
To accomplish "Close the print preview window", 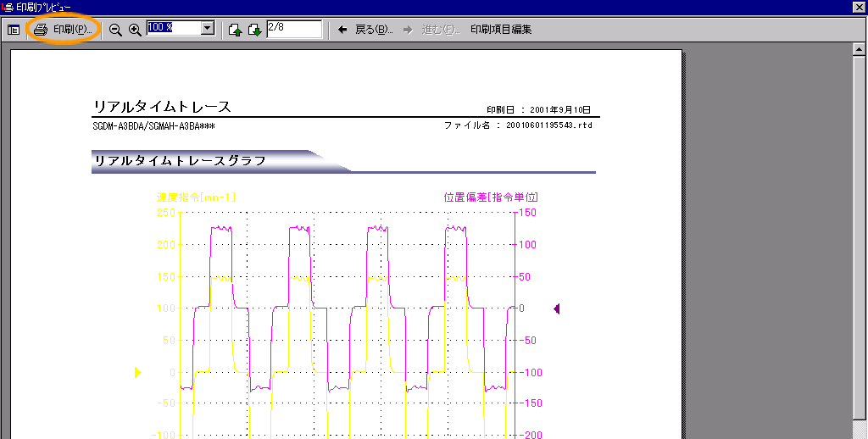I will tap(859, 7).
